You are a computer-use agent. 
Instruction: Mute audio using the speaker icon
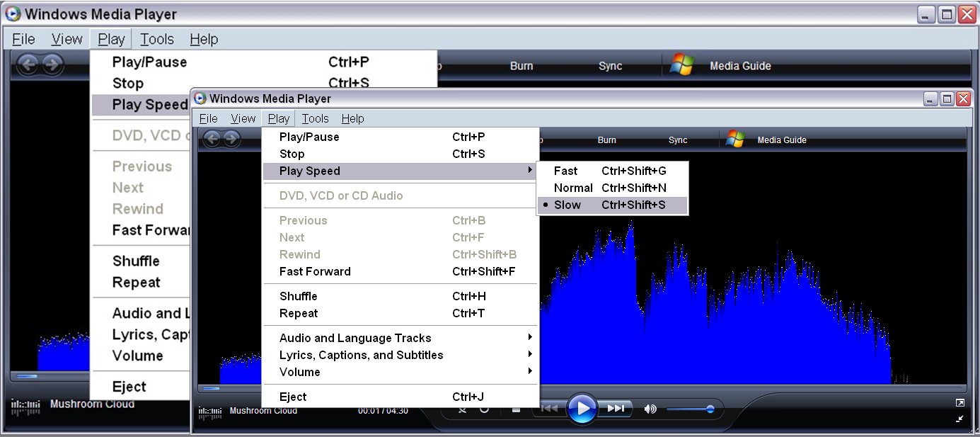650,409
